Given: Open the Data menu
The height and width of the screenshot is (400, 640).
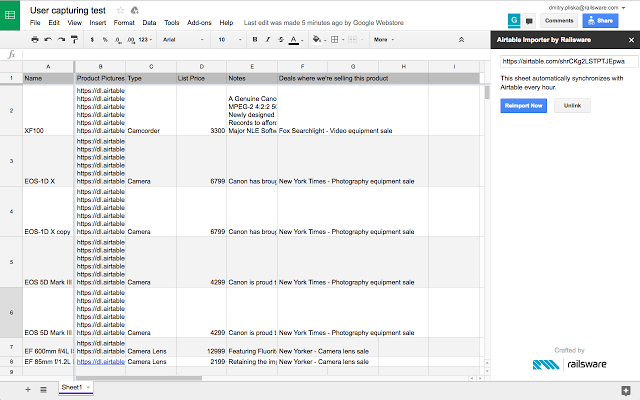Looking at the screenshot, I should [149, 23].
